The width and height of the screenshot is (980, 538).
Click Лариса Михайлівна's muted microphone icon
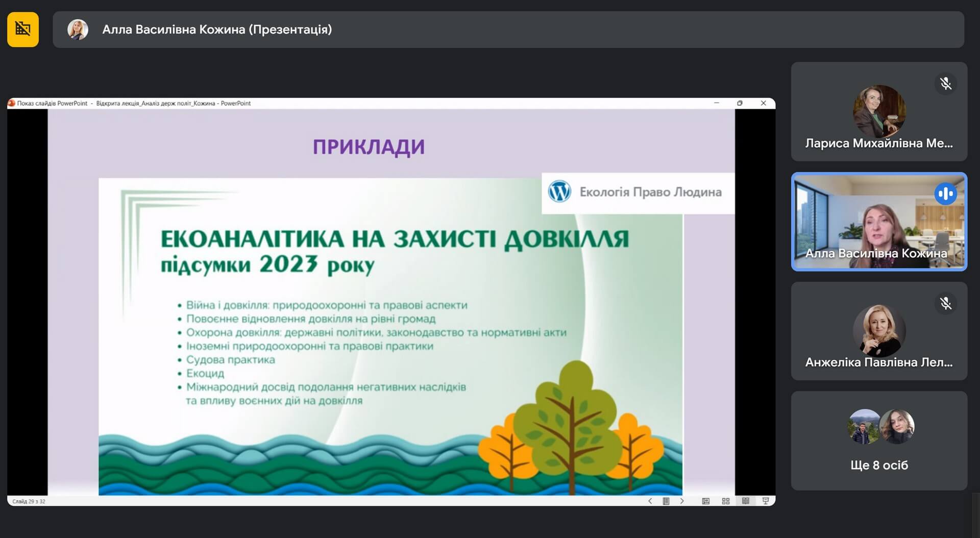coord(945,84)
